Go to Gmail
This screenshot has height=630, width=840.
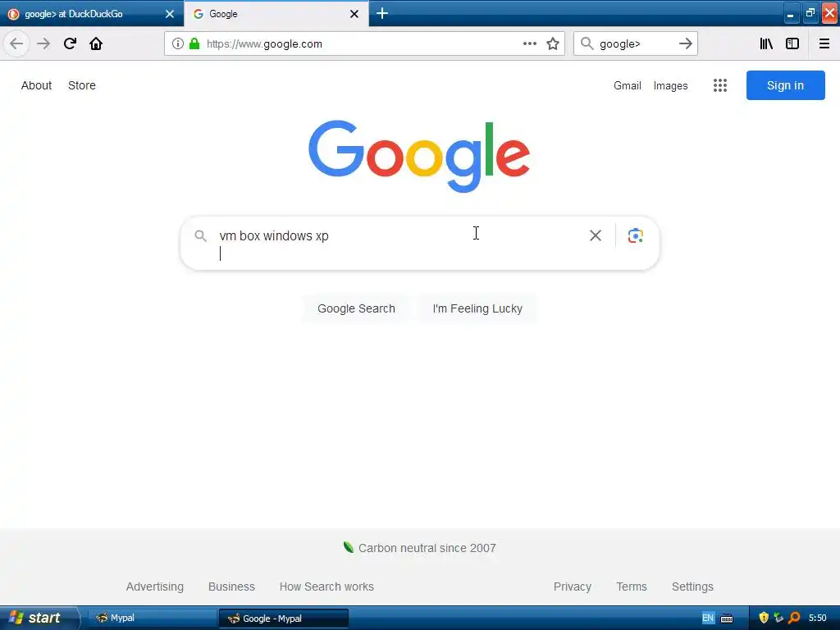(x=628, y=85)
